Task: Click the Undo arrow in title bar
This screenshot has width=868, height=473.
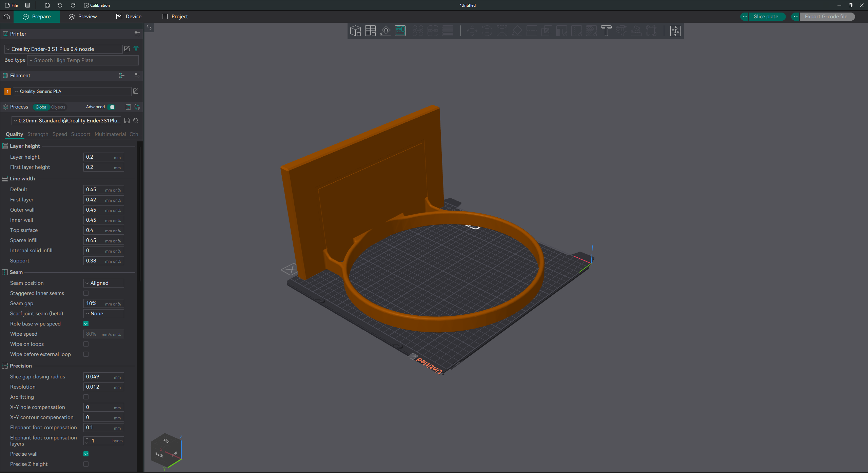Action: [60, 5]
